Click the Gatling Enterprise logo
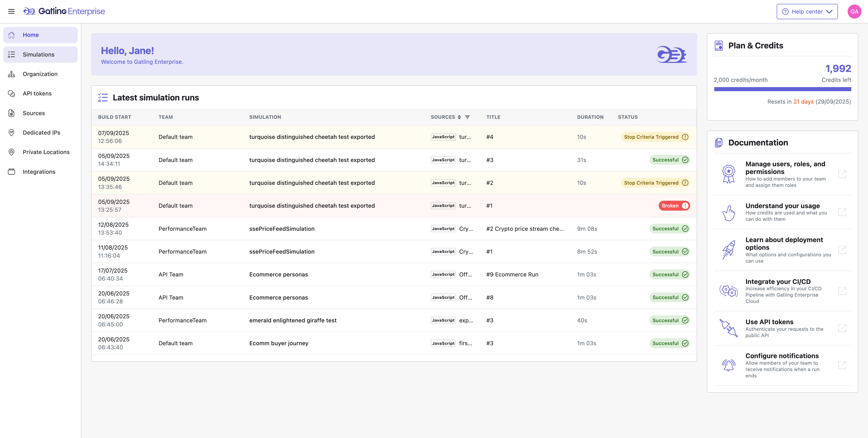868x438 pixels. (64, 12)
